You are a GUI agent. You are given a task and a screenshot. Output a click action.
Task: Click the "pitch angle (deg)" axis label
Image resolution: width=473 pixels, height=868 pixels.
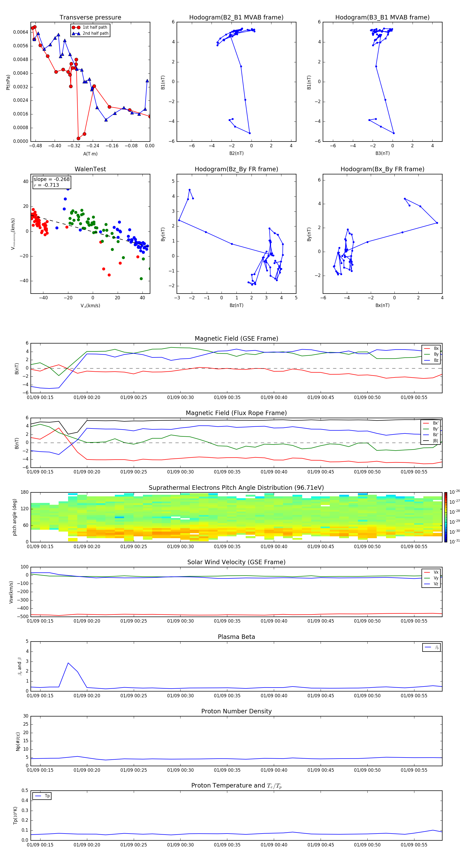coord(14,517)
